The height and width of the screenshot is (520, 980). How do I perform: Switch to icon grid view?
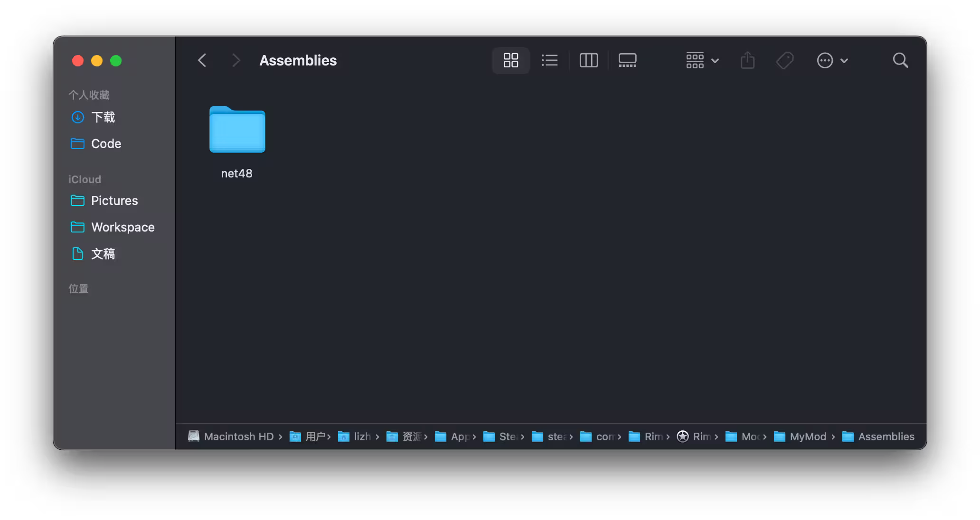click(510, 60)
